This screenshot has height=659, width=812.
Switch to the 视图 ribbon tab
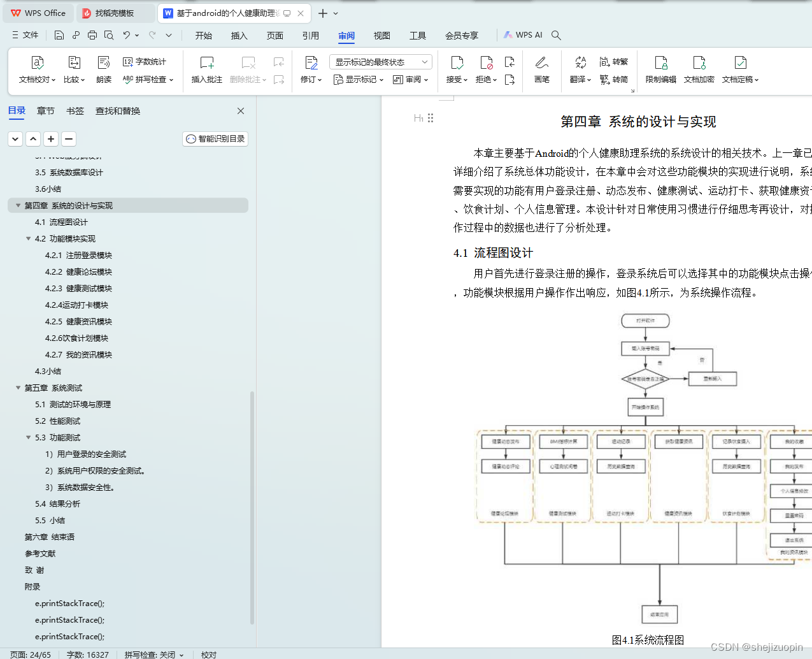tap(381, 36)
